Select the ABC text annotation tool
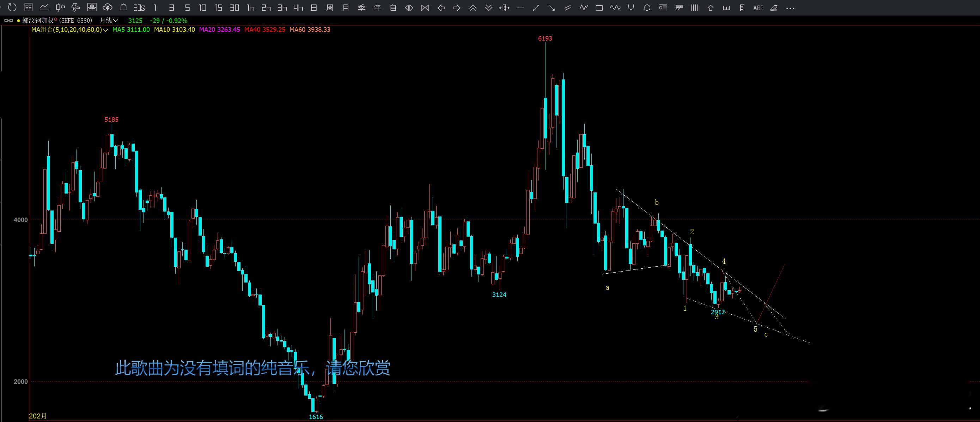 (758, 8)
